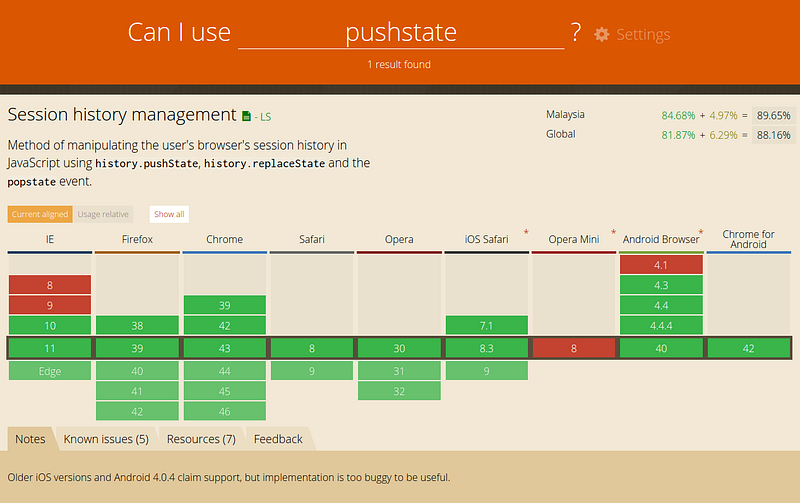Click the Settings text link
The width and height of the screenshot is (800, 503).
(x=643, y=34)
